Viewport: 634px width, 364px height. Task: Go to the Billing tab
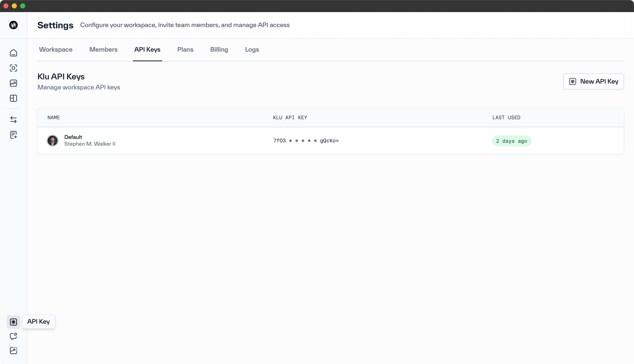[219, 50]
